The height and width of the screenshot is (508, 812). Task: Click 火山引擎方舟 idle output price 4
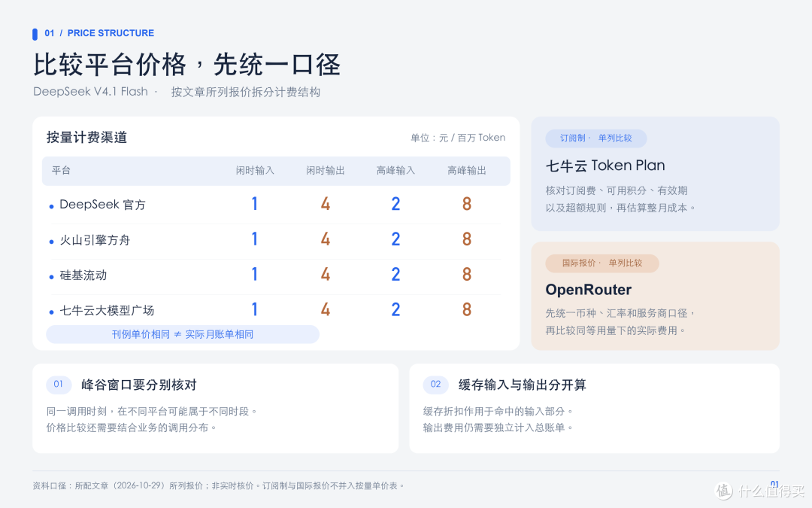click(x=326, y=239)
